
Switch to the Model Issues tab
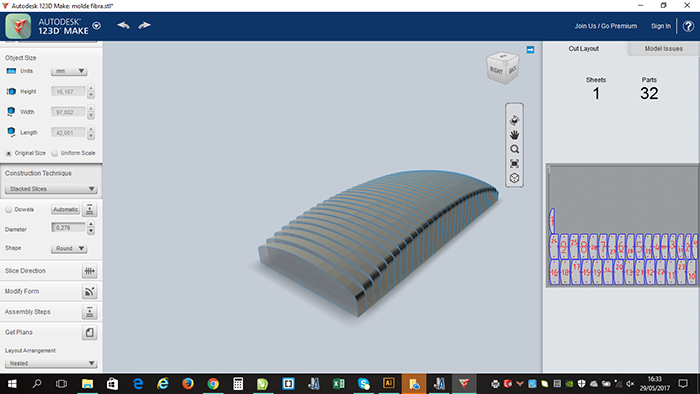(x=663, y=49)
